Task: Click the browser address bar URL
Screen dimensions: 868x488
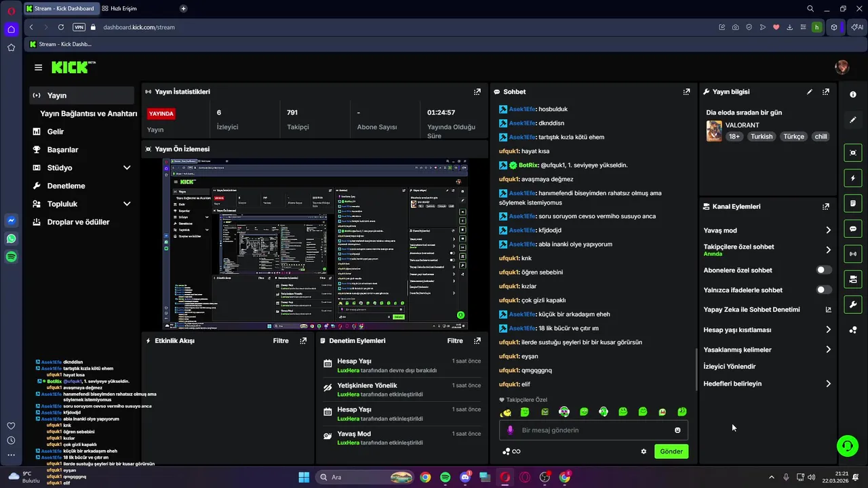Action: [x=139, y=27]
